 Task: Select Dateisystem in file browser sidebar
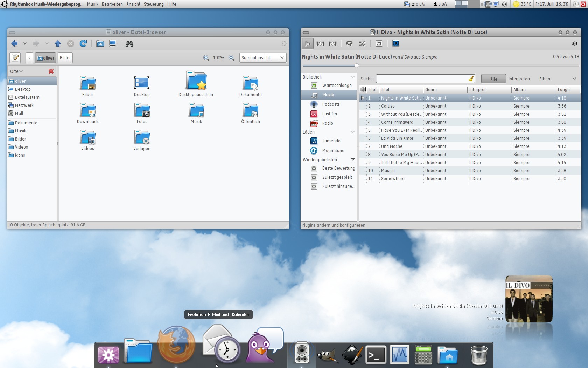pos(32,97)
